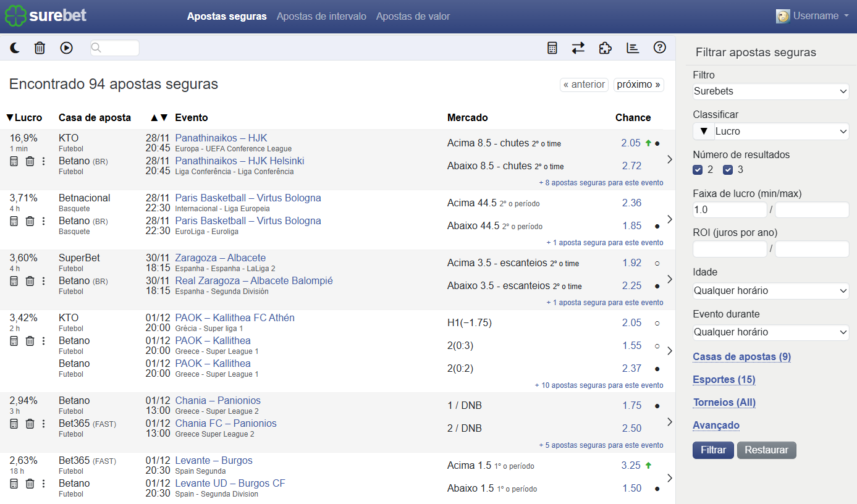Image resolution: width=857 pixels, height=504 pixels.
Task: Open Esportes (15) section
Action: (x=724, y=379)
